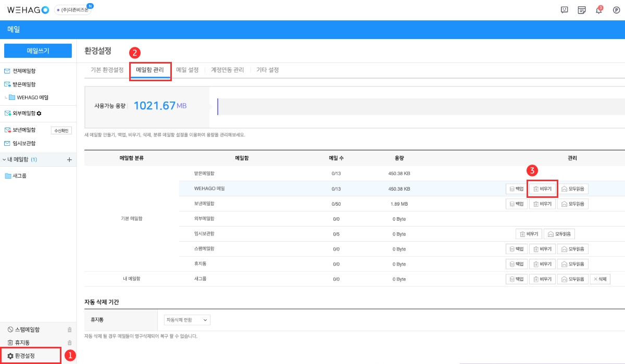Click the 메일쓰기 compose button
The height and width of the screenshot is (364, 625).
[38, 51]
